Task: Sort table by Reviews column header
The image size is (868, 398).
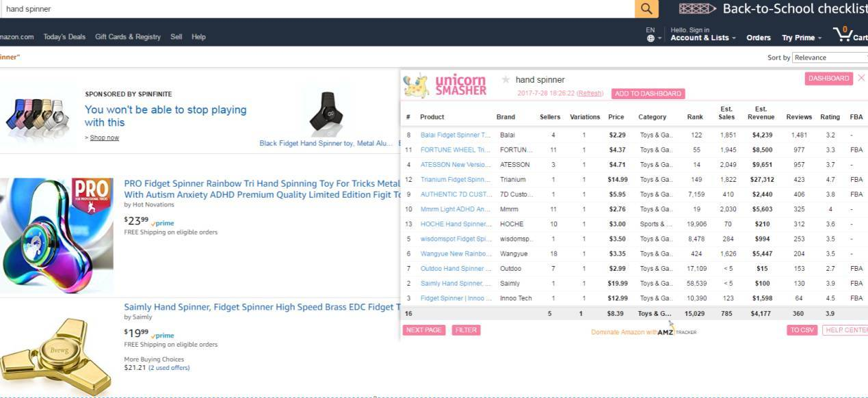Action: click(799, 117)
